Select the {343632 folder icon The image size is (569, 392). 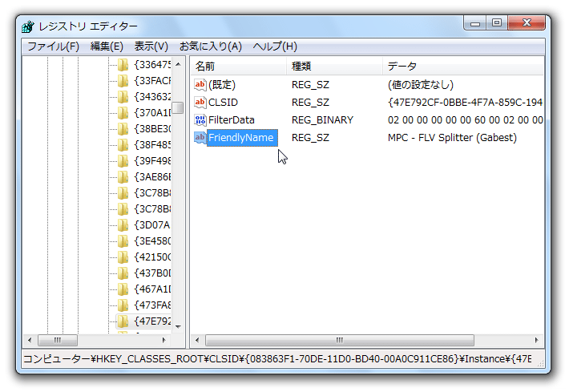123,96
